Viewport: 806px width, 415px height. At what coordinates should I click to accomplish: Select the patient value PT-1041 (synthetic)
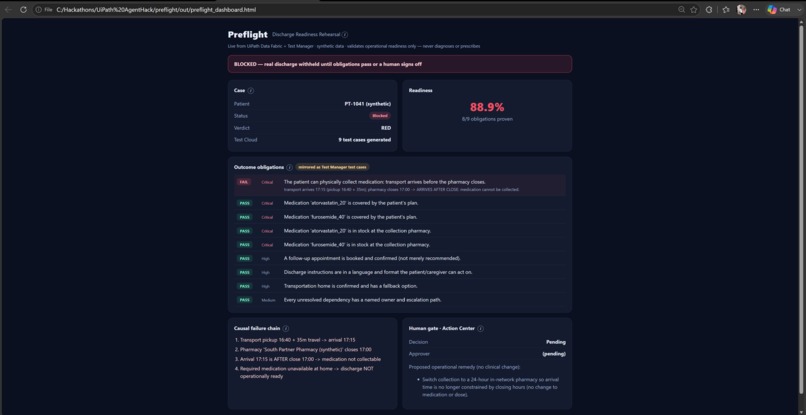pos(368,104)
